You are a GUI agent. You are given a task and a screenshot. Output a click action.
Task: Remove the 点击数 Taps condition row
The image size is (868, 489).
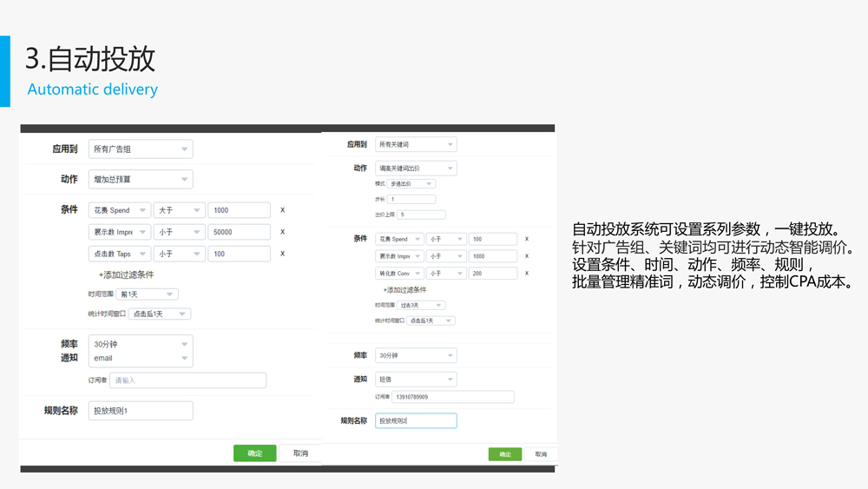click(x=282, y=254)
